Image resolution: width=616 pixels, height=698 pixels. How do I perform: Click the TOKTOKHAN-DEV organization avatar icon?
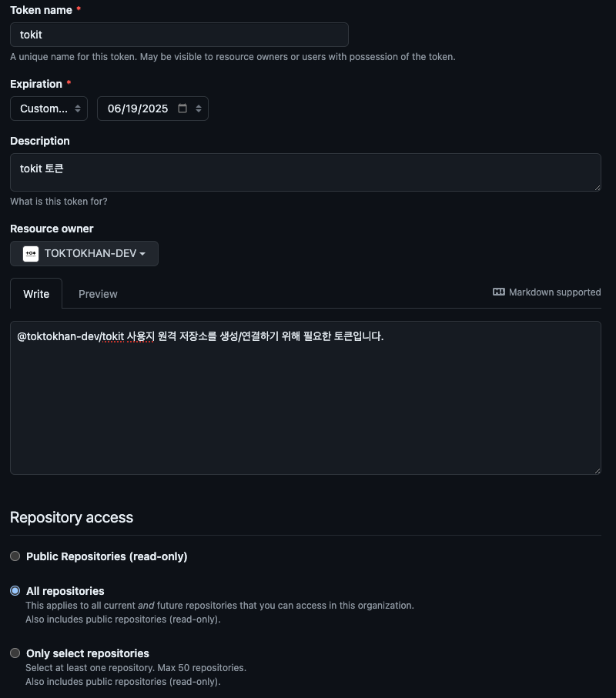pos(31,254)
